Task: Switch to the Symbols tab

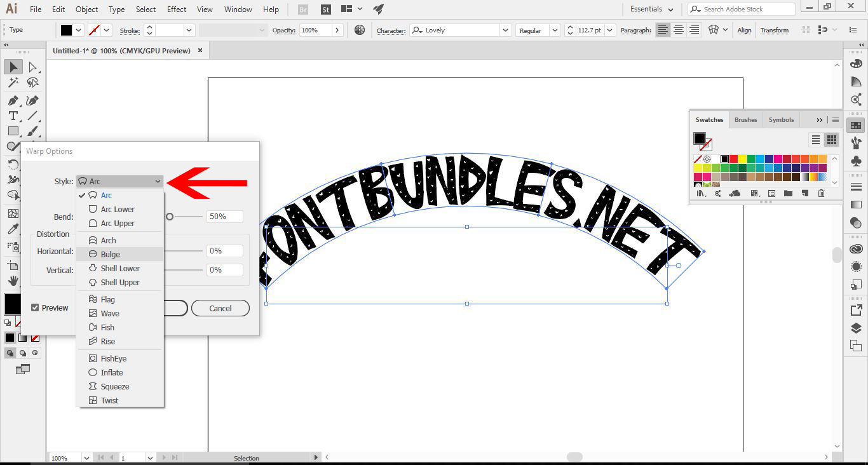Action: pos(781,120)
